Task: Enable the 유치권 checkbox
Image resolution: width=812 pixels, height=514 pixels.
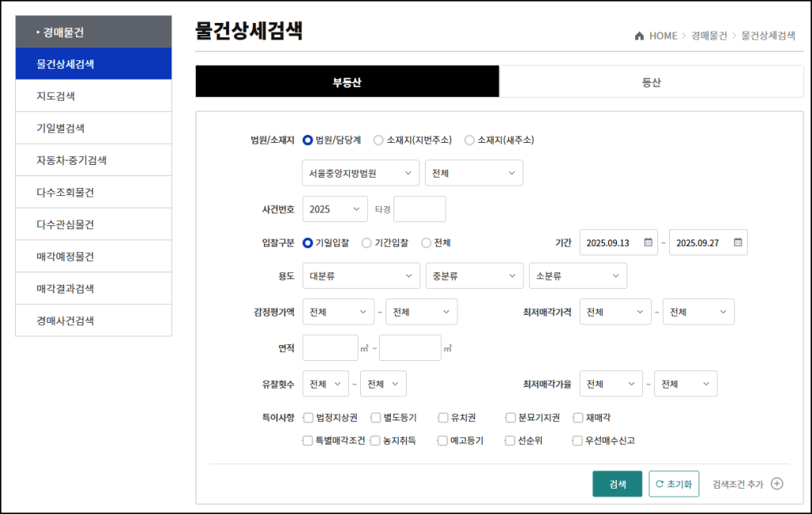Action: pyautogui.click(x=442, y=418)
